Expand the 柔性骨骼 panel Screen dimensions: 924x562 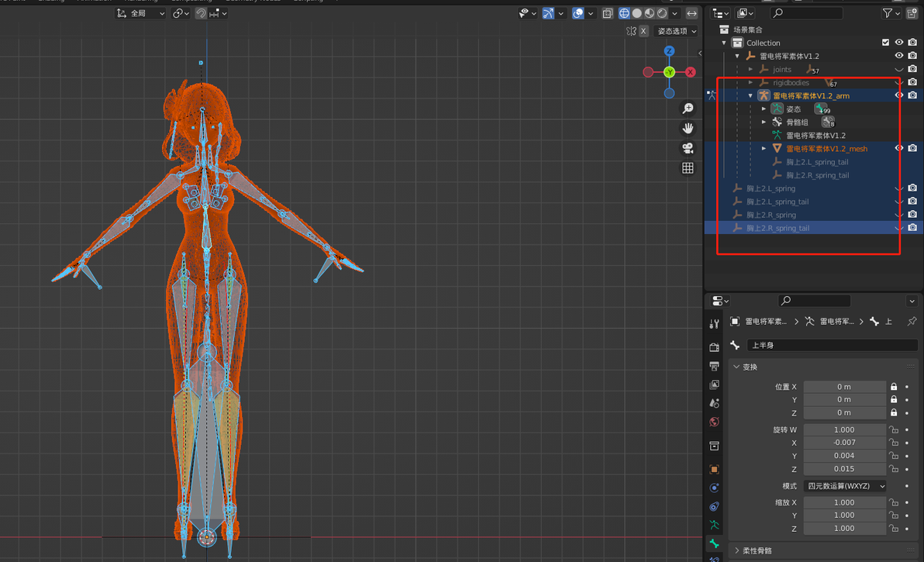tap(757, 551)
